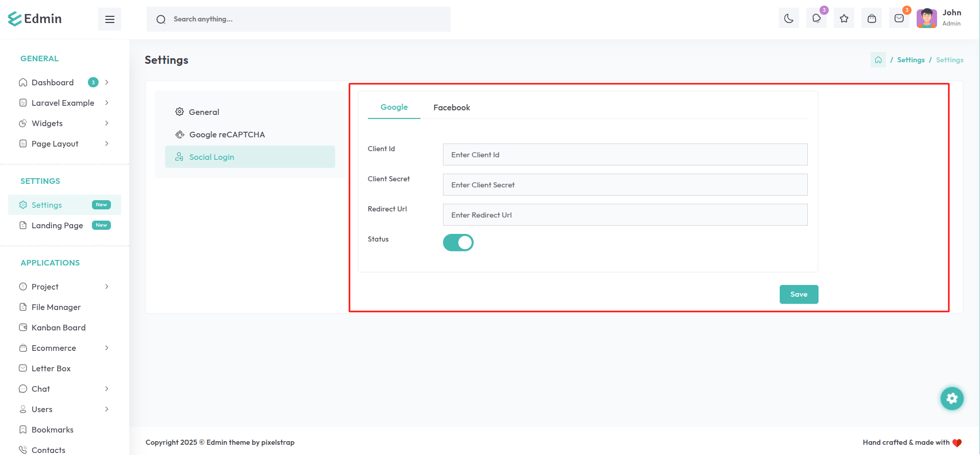Open floating gear customizer button
The width and height of the screenshot is (980, 455).
pyautogui.click(x=951, y=398)
